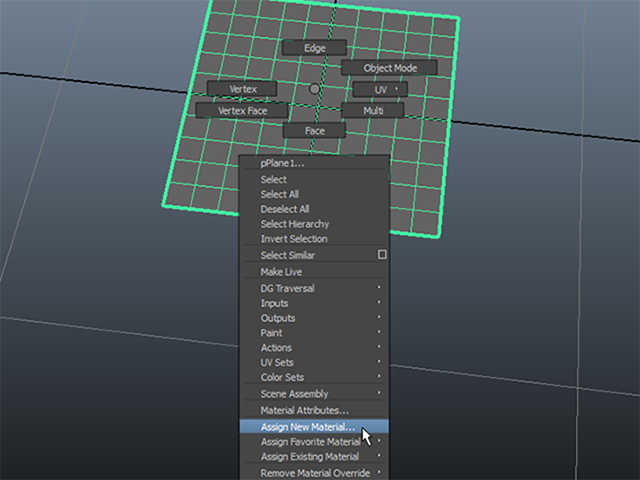Screen dimensions: 640x480
Task: Open Select Similar options box
Action: (382, 255)
